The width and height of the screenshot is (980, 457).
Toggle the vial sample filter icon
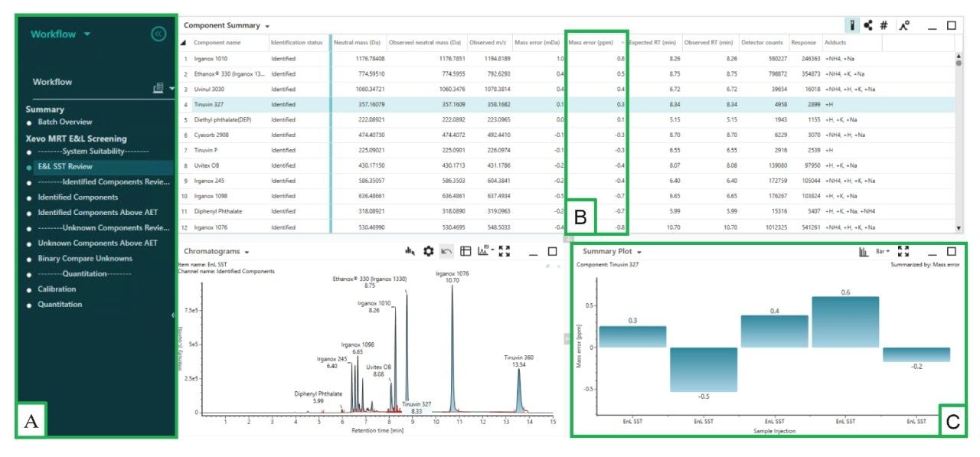click(x=852, y=25)
